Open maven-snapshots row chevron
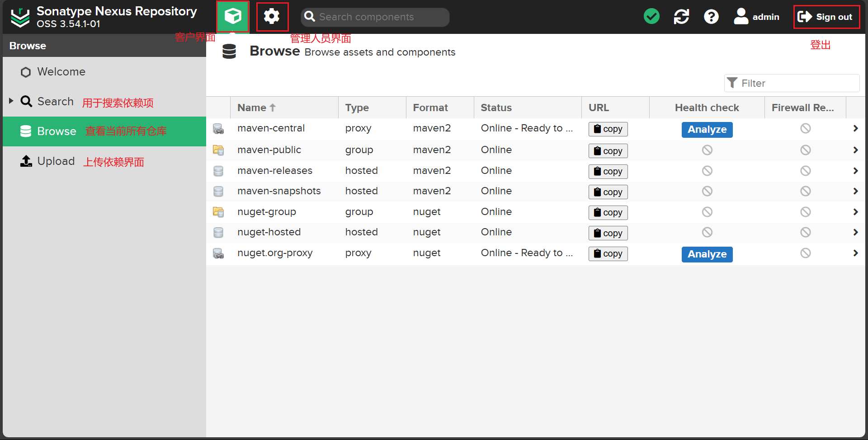The height and width of the screenshot is (440, 868). point(855,191)
